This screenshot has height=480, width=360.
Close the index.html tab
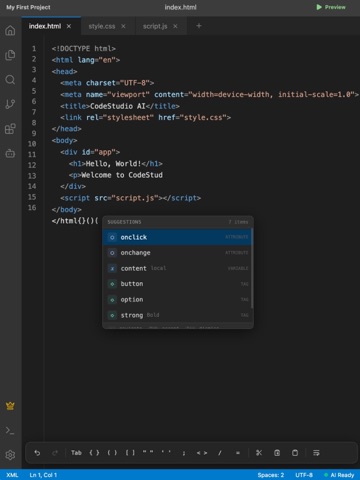coord(69,26)
